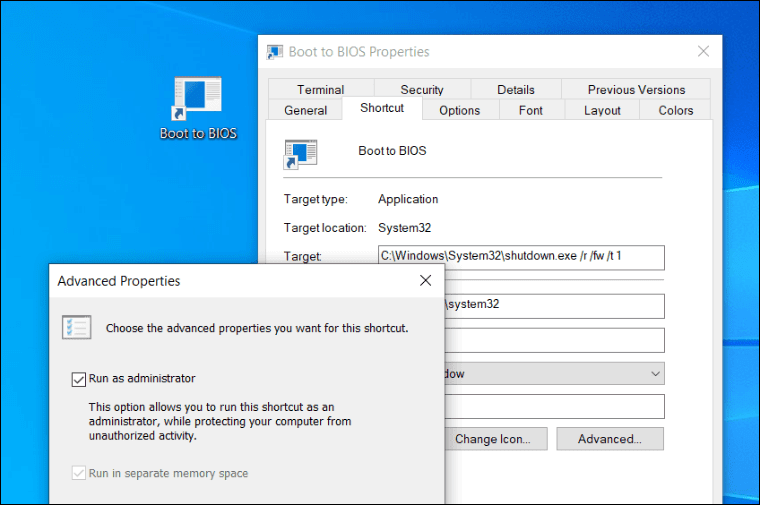Click the Advanced Properties title text
The height and width of the screenshot is (505, 760).
point(119,281)
